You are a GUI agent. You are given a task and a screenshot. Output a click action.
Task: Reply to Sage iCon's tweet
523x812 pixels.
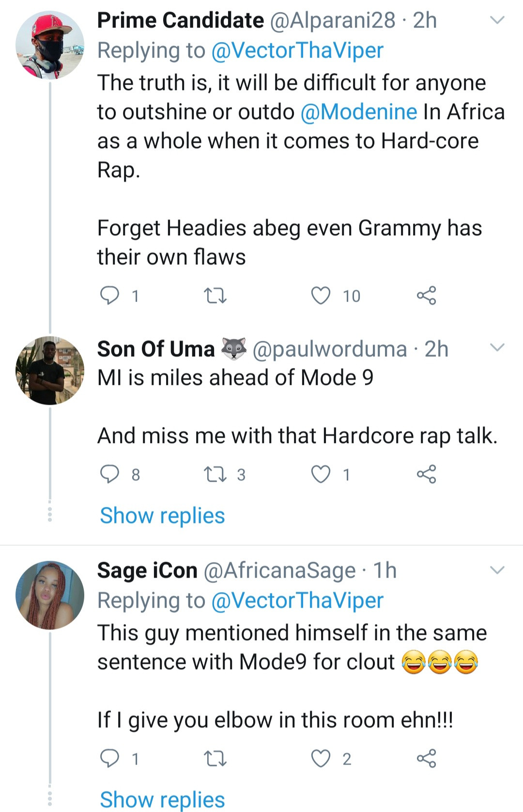click(109, 758)
